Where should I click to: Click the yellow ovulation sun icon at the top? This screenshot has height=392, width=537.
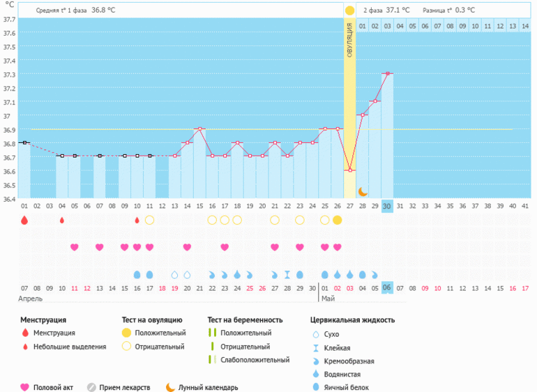point(349,10)
